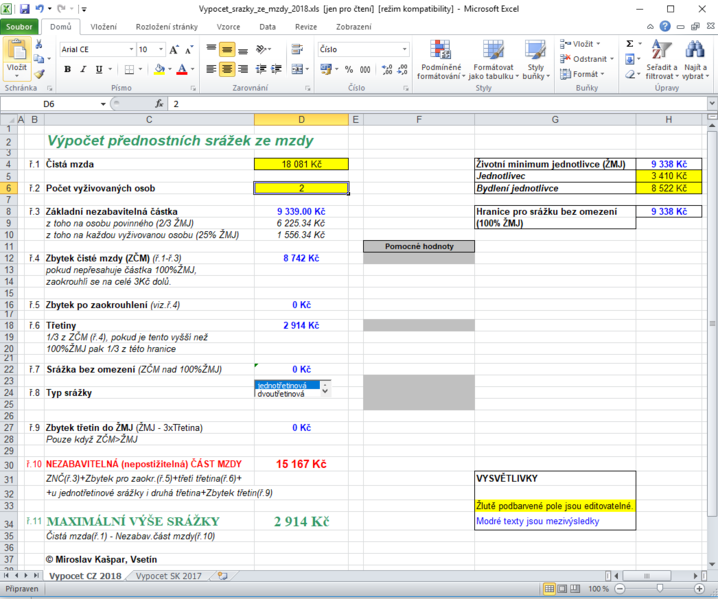Click the increase decimal places icon
This screenshot has width=718, height=599.
tap(387, 69)
